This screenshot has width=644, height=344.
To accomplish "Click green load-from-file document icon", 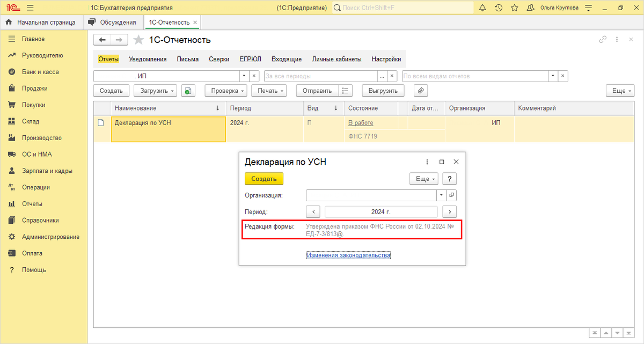I will [x=187, y=91].
